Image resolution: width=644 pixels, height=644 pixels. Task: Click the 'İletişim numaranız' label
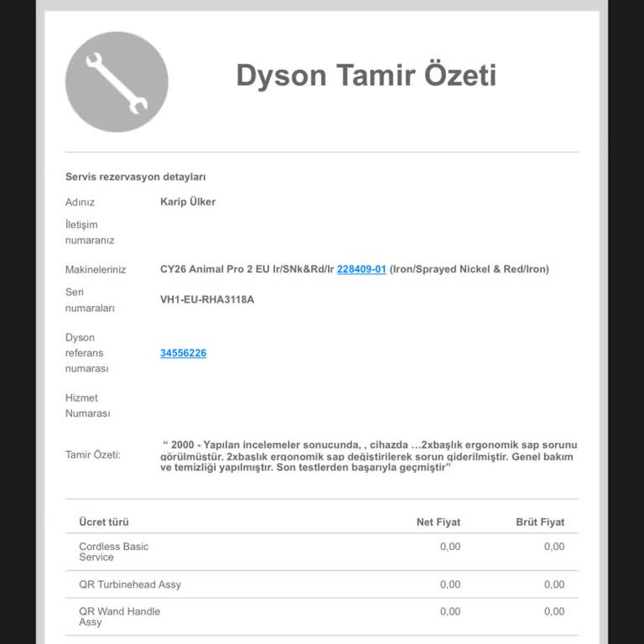[x=90, y=232]
